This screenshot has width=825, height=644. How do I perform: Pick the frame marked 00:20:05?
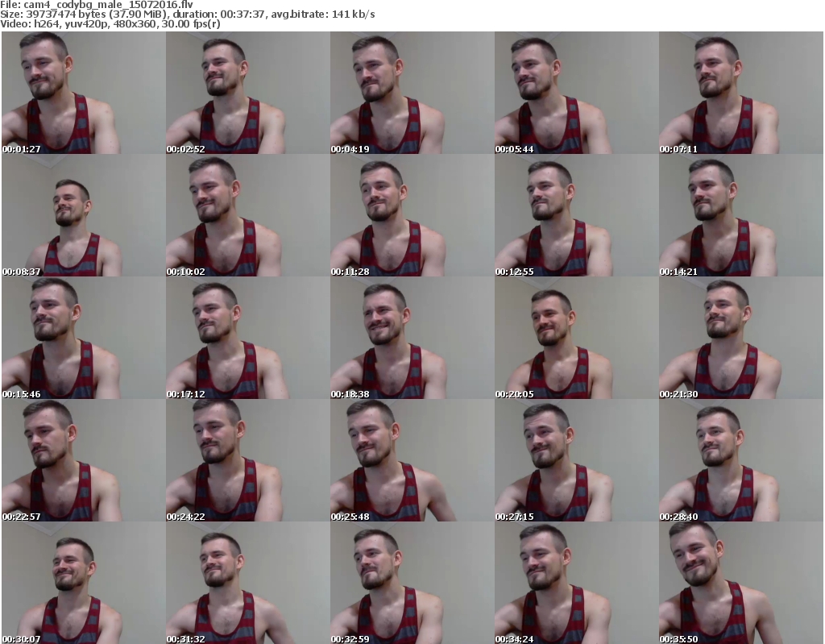pyautogui.click(x=577, y=338)
